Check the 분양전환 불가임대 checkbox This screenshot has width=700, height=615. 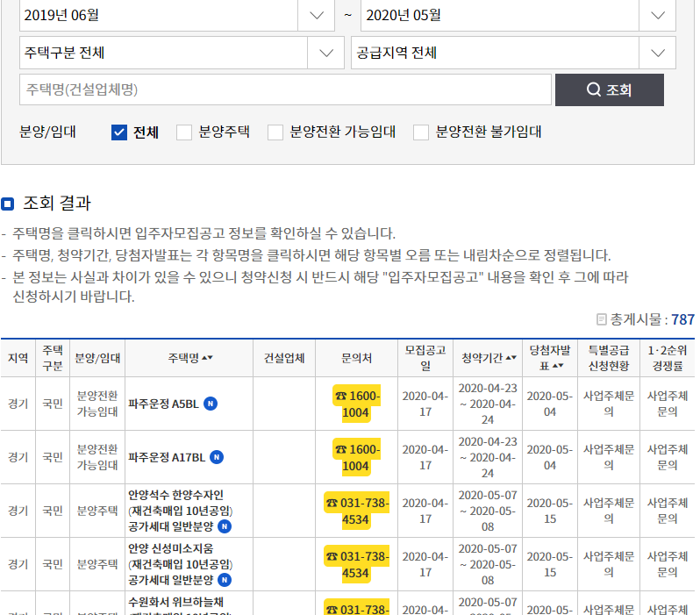click(421, 132)
